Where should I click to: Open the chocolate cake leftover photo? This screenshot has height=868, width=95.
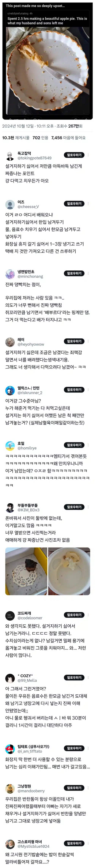click(26, 571)
